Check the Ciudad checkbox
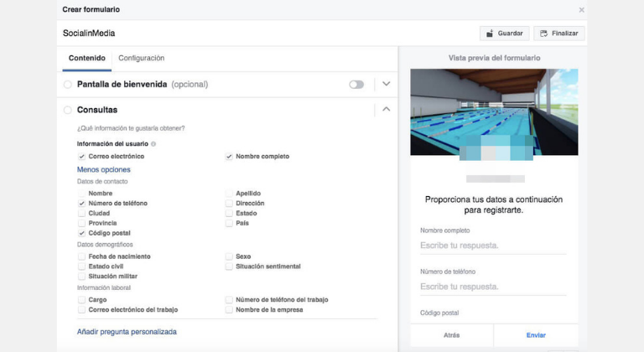 81,213
